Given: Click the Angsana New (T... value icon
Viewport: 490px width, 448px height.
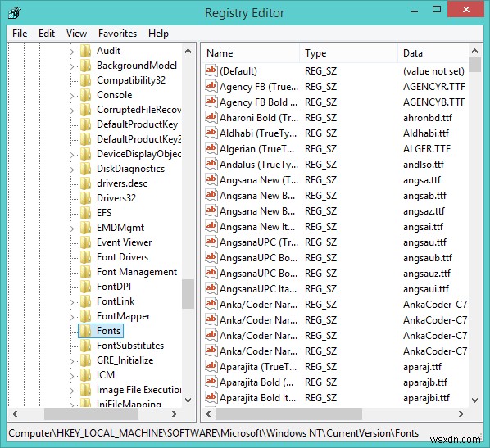Looking at the screenshot, I should pyautogui.click(x=211, y=180).
